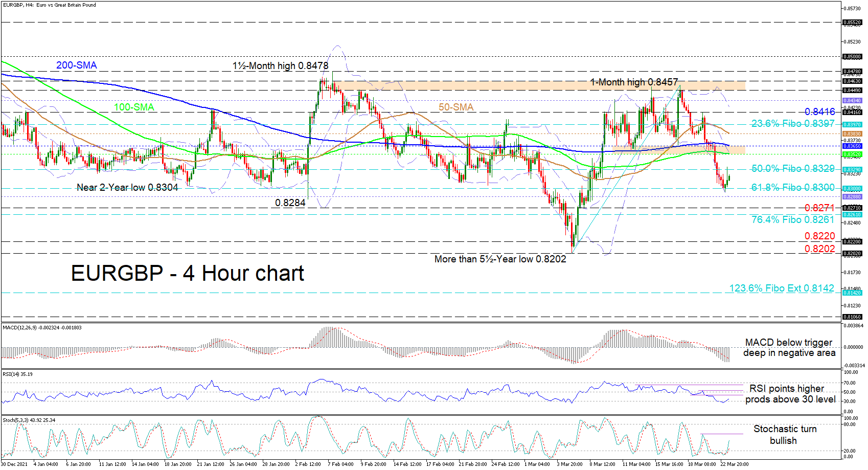Click the 'Stoch(5,3,3)' indicator readout
Viewport: 868px width, 470px height.
(29, 420)
